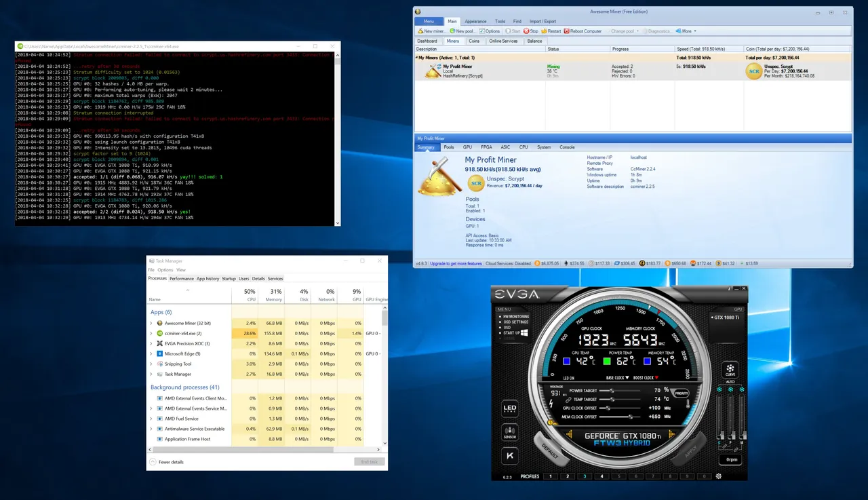Click Fewer details in Task Manager
Viewport: 868px width, 500px height.
coord(167,462)
